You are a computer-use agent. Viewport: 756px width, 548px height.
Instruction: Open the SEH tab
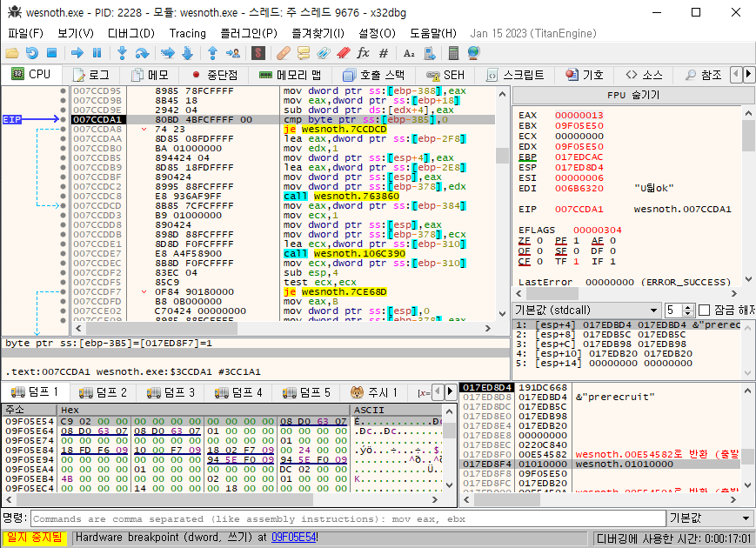[x=445, y=75]
